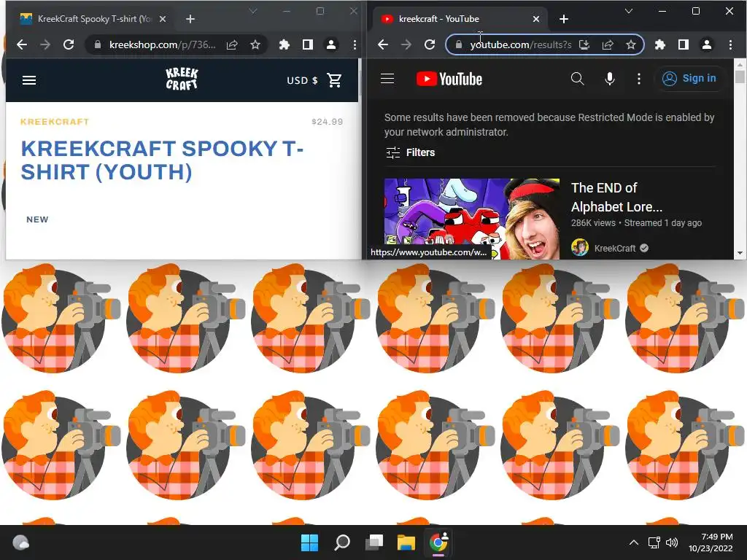Sign in to YouTube
The height and width of the screenshot is (560, 747).
[x=689, y=79]
